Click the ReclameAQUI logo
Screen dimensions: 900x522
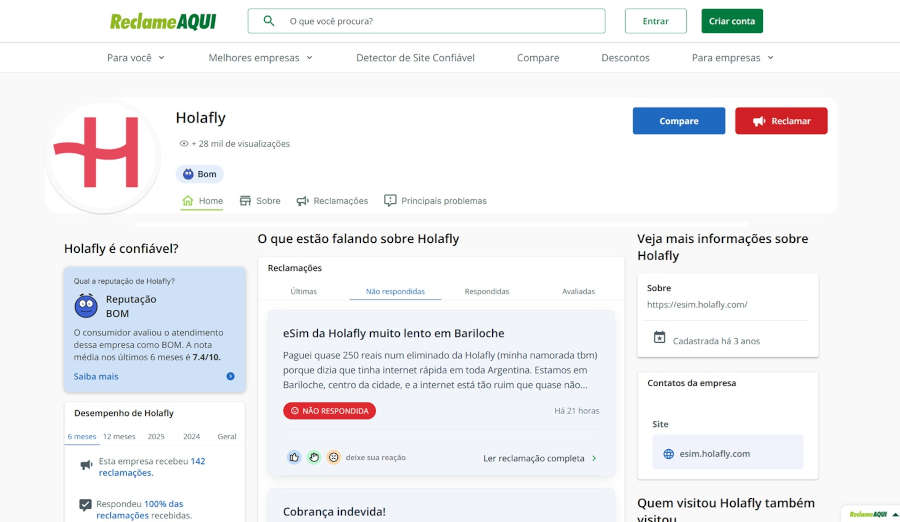click(x=163, y=21)
